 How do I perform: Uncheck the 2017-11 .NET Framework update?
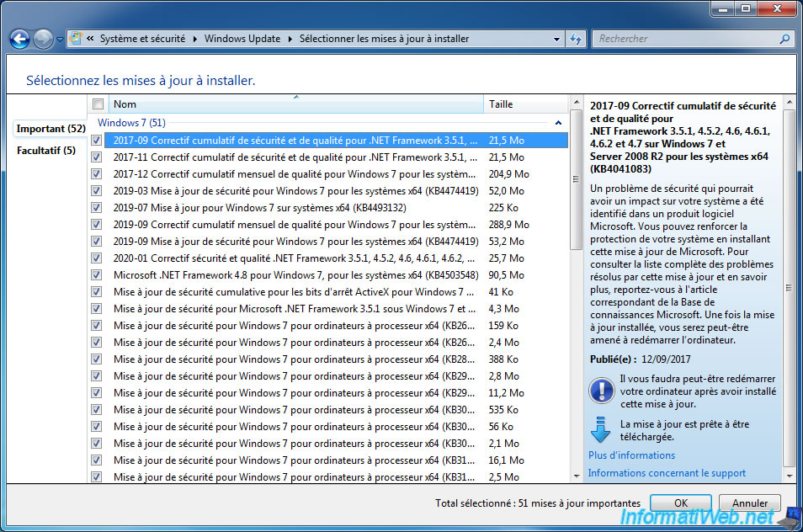pyautogui.click(x=96, y=157)
